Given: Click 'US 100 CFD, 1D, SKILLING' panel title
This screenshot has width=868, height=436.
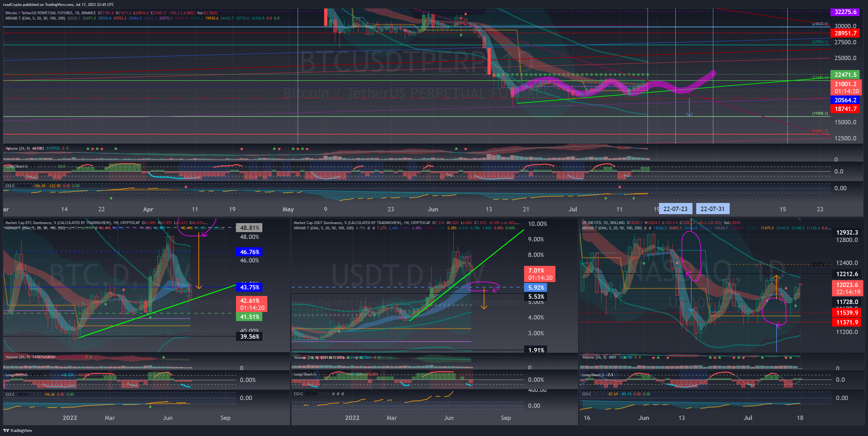Looking at the screenshot, I should [x=603, y=222].
